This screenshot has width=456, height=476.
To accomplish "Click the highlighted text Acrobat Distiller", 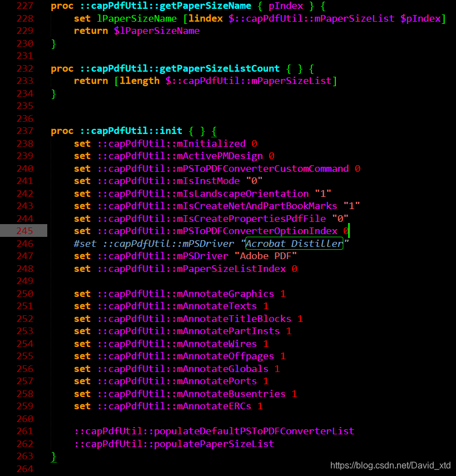I will point(294,244).
